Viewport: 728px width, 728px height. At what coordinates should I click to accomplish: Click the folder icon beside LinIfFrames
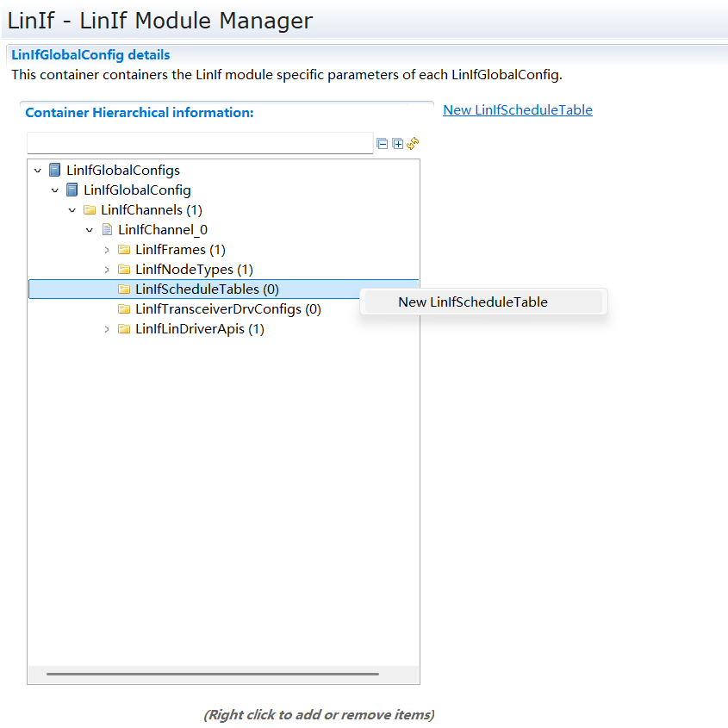[124, 249]
